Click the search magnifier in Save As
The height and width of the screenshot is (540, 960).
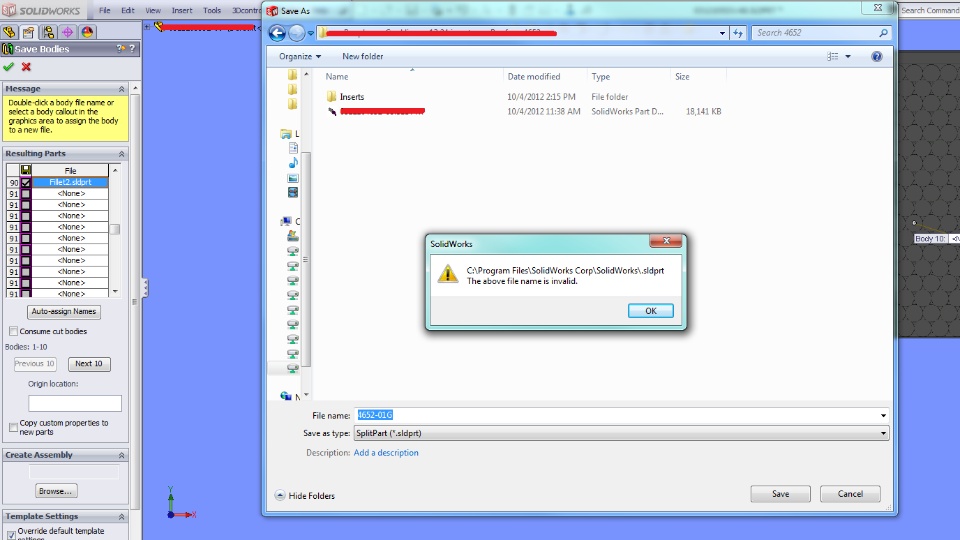[x=883, y=33]
